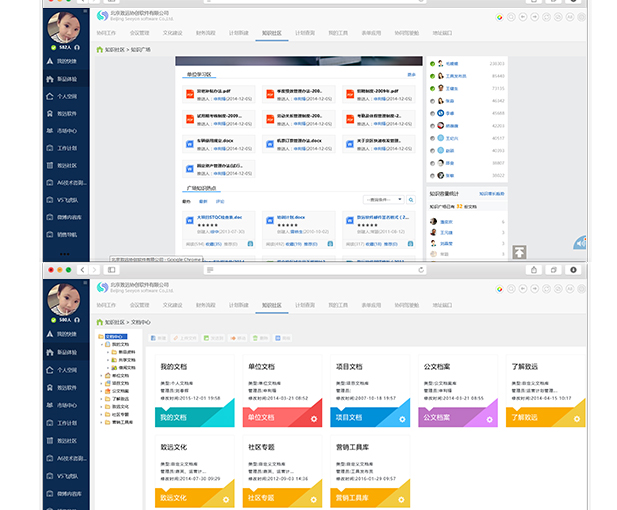Expand 单位文档 node in document tree
The width and height of the screenshot is (617, 510).
(102, 375)
